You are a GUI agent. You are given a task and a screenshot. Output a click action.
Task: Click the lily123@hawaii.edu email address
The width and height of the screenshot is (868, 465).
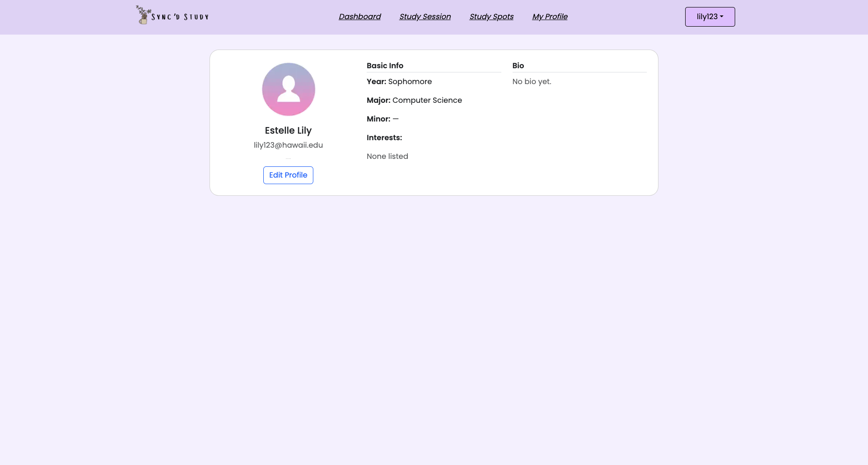point(288,145)
